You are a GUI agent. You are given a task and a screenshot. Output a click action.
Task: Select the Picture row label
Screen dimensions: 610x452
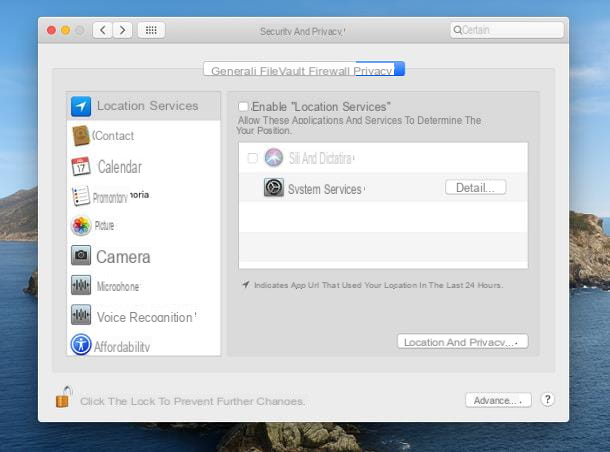coord(104,226)
